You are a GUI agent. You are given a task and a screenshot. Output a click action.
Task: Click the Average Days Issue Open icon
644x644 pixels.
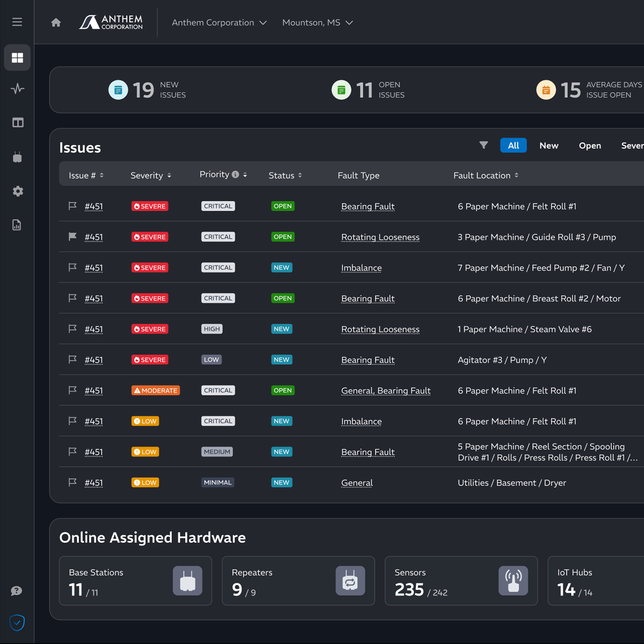point(546,90)
